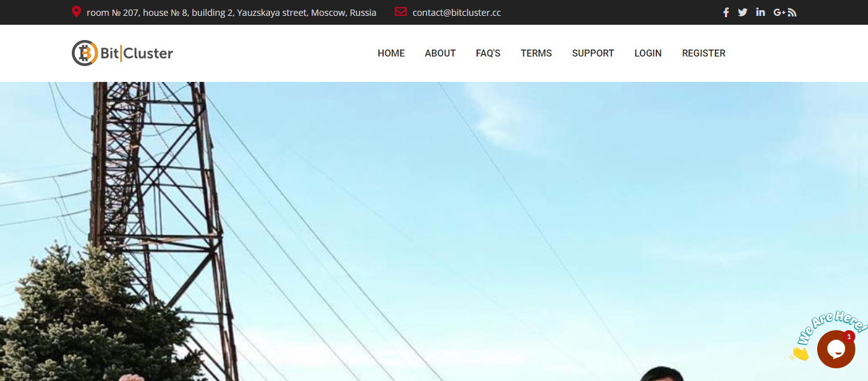Screen dimensions: 868x381
Task: Click the red envelope email icon
Action: click(x=400, y=12)
